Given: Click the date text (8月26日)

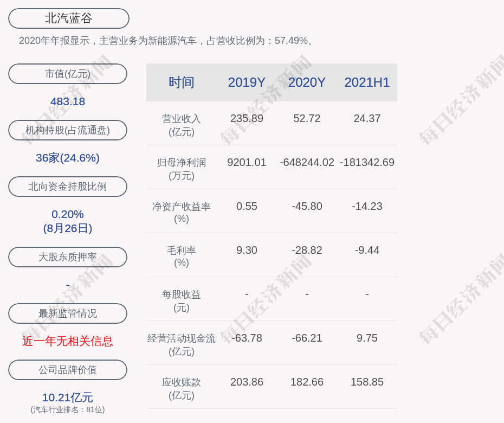Looking at the screenshot, I should click(x=68, y=228).
